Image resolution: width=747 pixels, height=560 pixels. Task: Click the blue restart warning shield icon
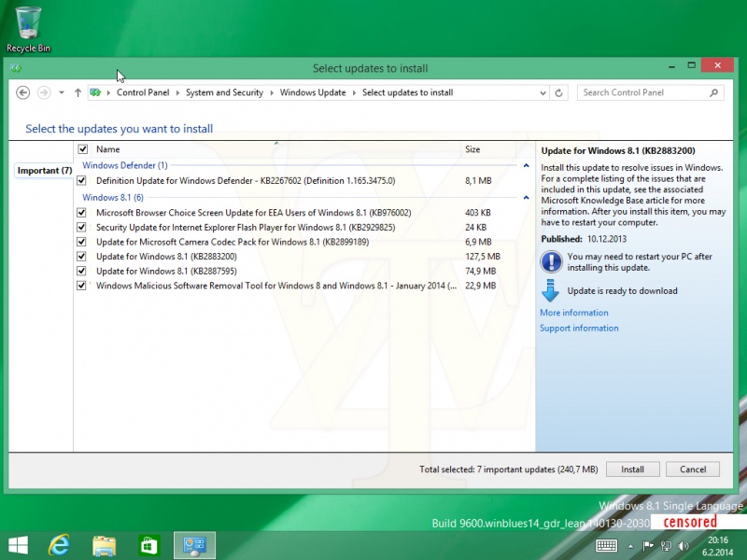pyautogui.click(x=551, y=262)
